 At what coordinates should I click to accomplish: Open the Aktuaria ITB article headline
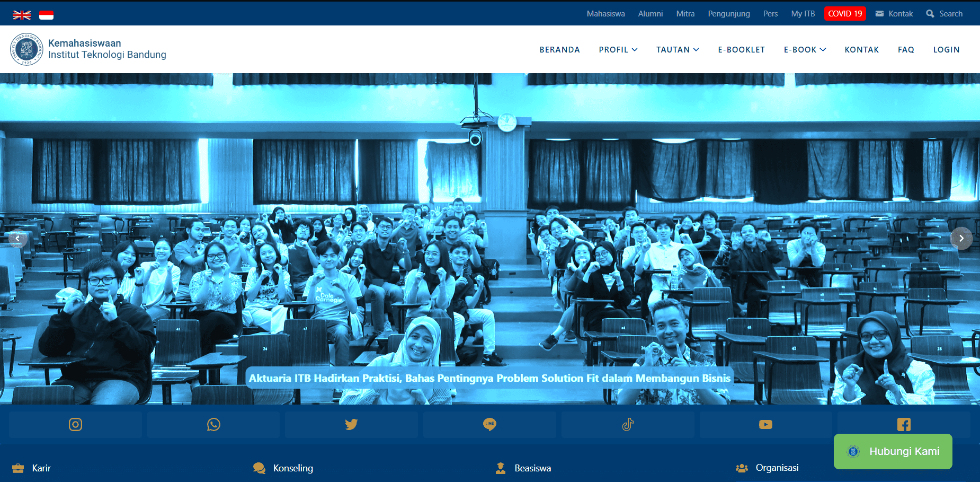pos(489,378)
